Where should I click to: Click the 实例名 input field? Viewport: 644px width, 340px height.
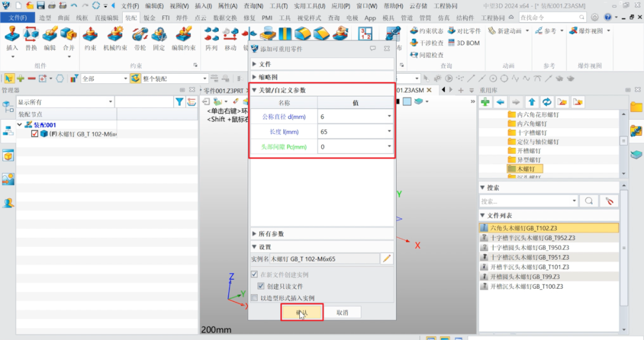pos(324,259)
